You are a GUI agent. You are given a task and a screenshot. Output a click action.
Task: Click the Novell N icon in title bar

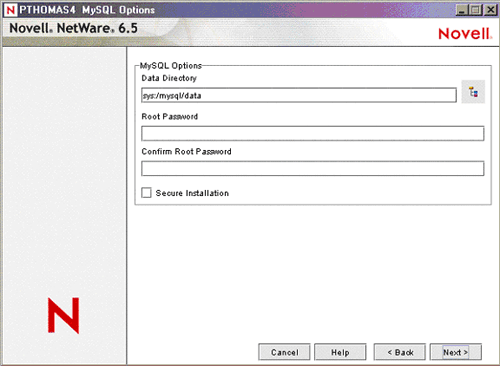pos(11,10)
